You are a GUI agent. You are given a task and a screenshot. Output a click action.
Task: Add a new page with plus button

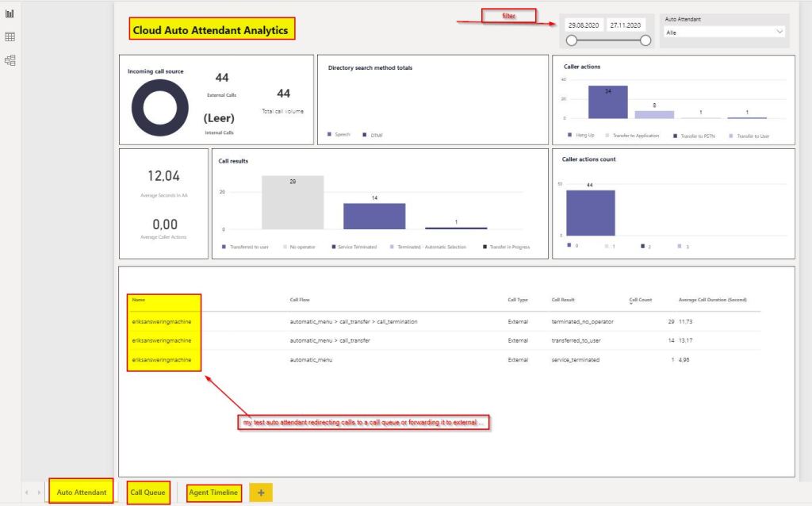[261, 493]
